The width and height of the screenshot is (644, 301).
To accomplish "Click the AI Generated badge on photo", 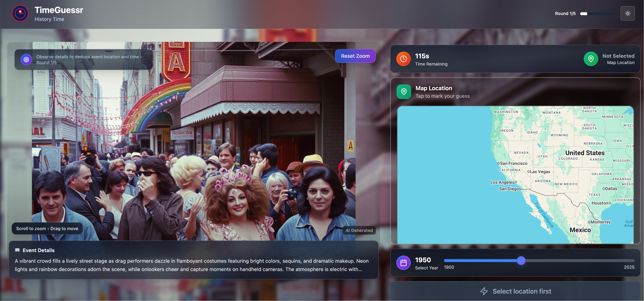I will pyautogui.click(x=359, y=230).
